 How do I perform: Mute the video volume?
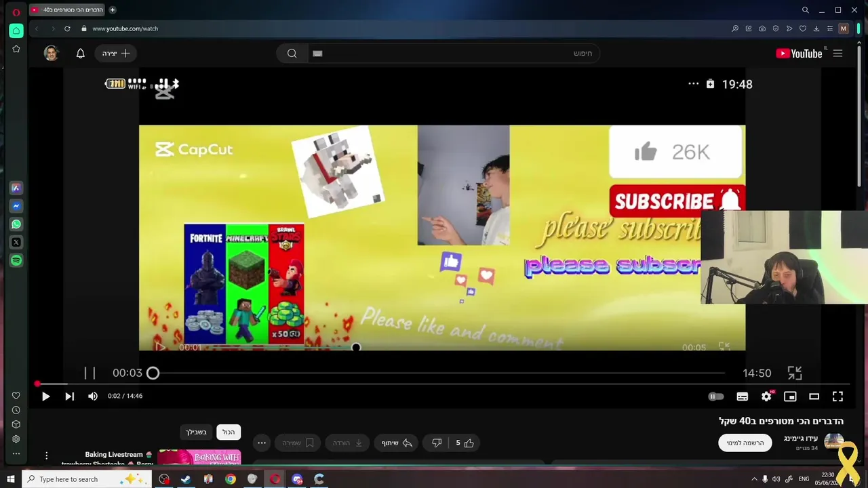93,396
